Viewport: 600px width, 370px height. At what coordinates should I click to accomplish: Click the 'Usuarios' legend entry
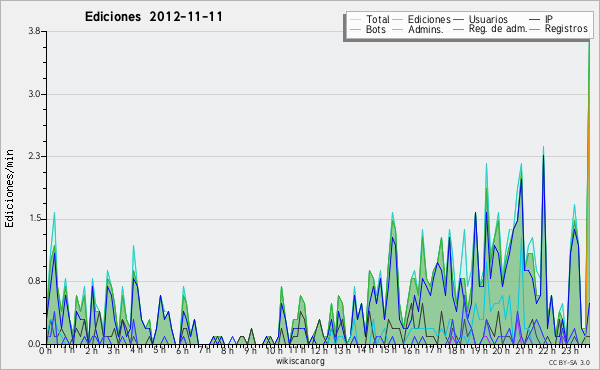pos(488,19)
